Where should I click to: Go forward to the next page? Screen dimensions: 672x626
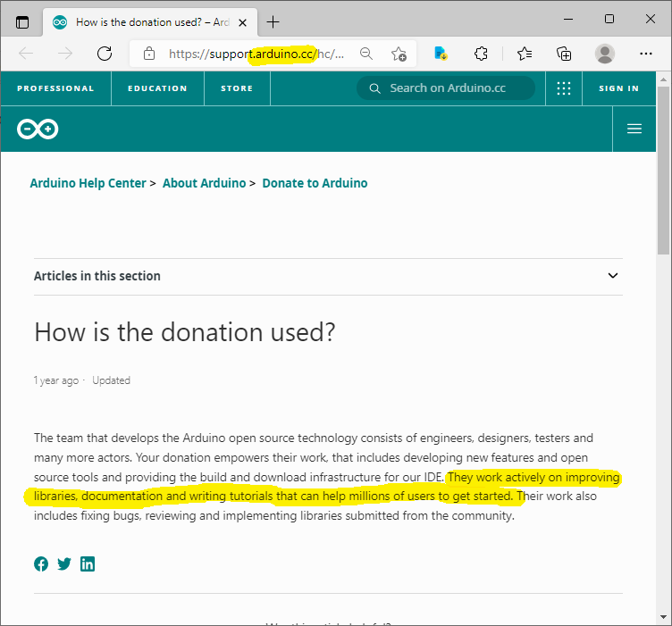pos(65,54)
